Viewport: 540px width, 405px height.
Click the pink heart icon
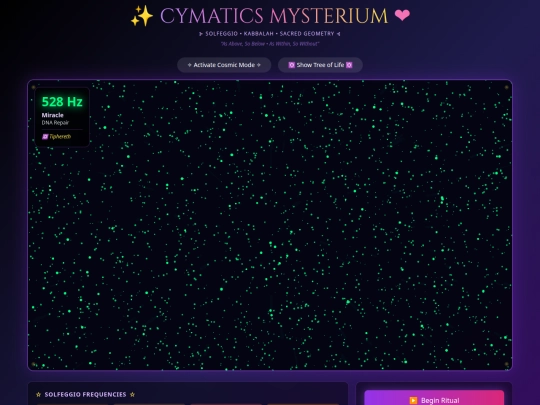(402, 15)
